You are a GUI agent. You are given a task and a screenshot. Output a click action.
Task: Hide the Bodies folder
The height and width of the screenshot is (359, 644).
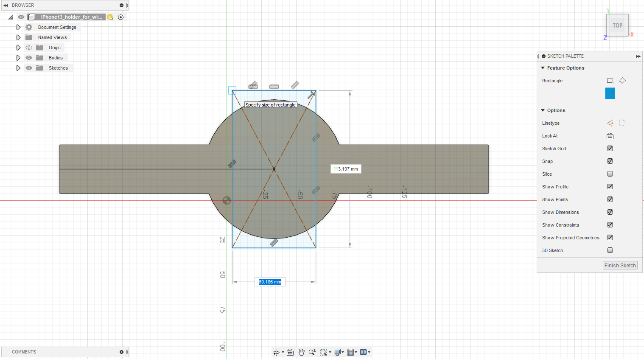[x=29, y=58]
